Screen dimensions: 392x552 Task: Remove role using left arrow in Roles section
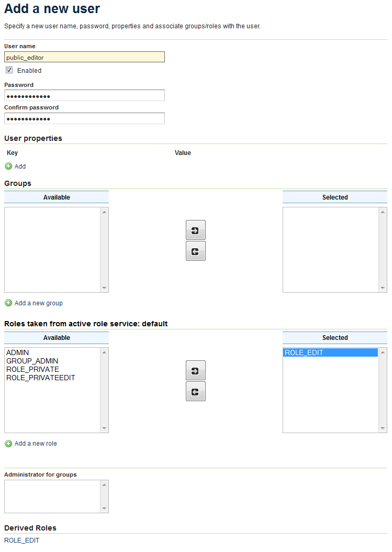[195, 392]
